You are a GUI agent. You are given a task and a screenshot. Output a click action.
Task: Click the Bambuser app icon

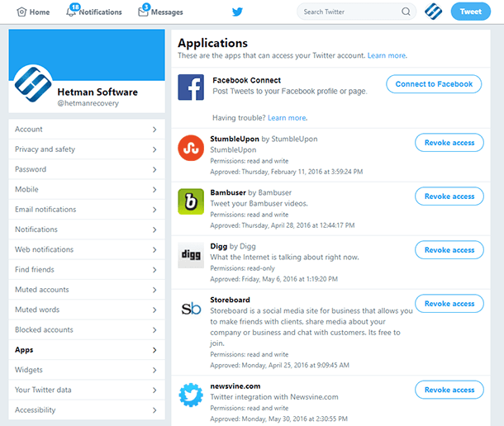pyautogui.click(x=191, y=201)
